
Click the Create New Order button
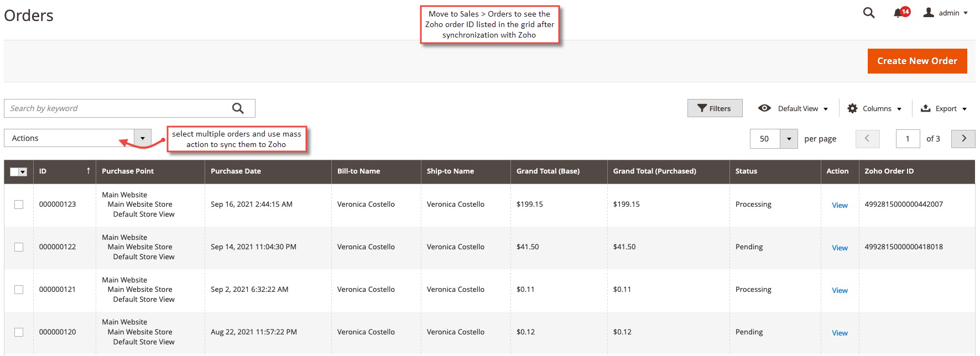click(917, 61)
